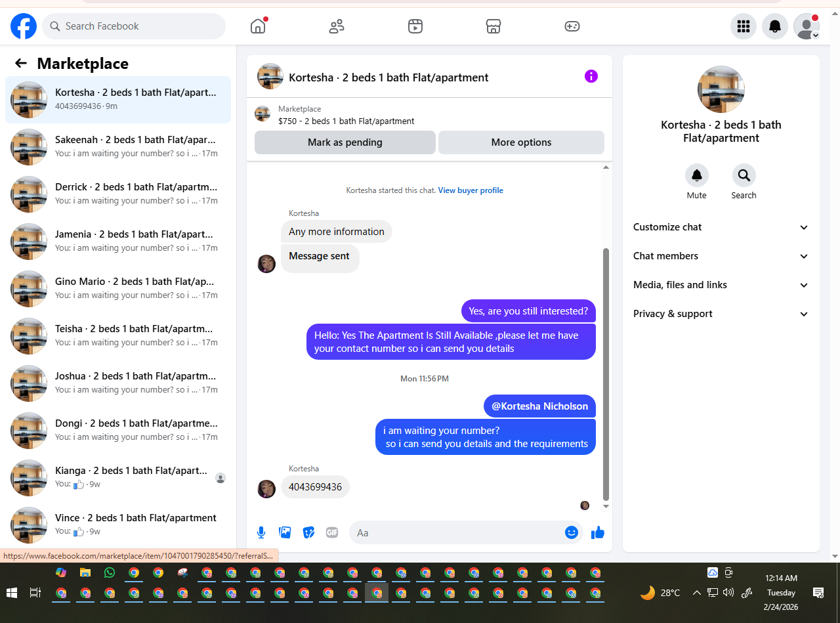Image resolution: width=840 pixels, height=623 pixels.
Task: Expand Customize chat section
Action: [721, 227]
